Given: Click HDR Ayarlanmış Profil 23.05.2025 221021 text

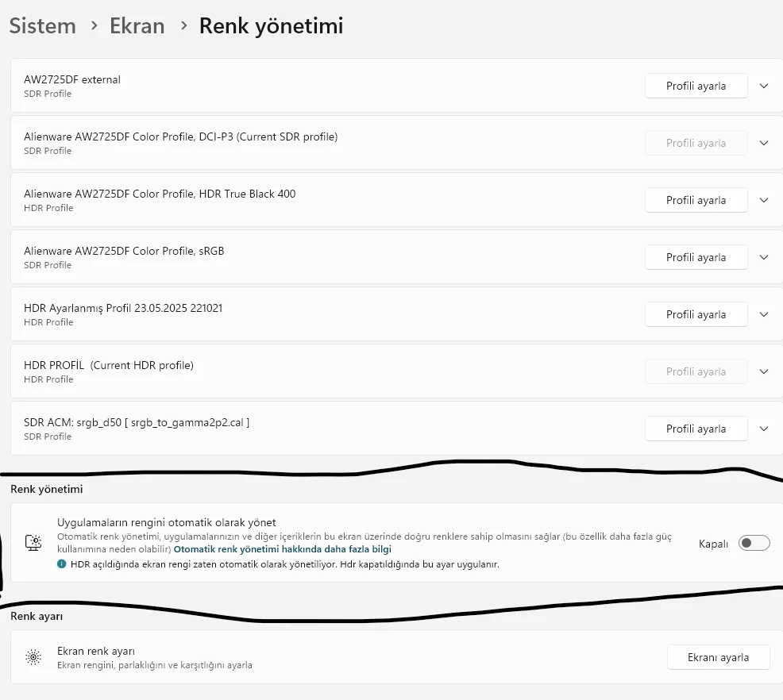Looking at the screenshot, I should coord(123,309).
